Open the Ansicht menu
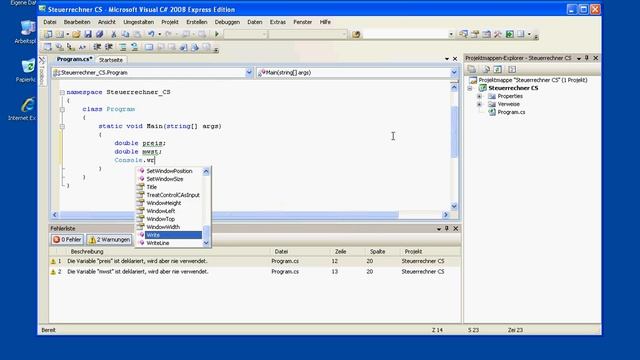640x360 pixels. [x=107, y=22]
